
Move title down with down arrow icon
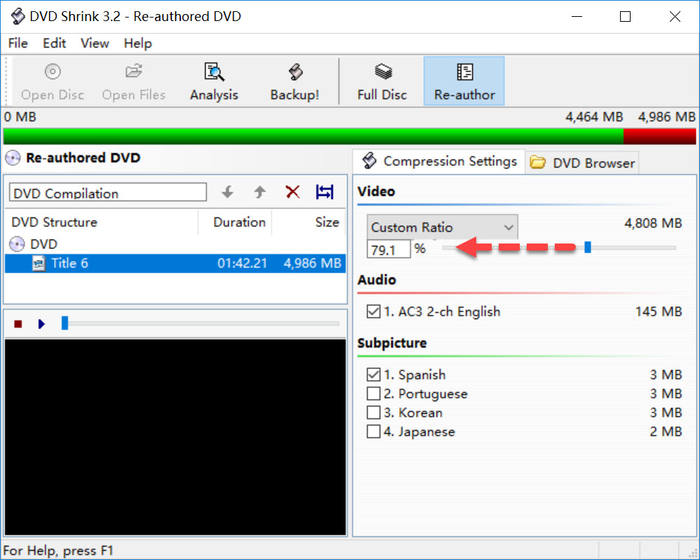(x=228, y=192)
